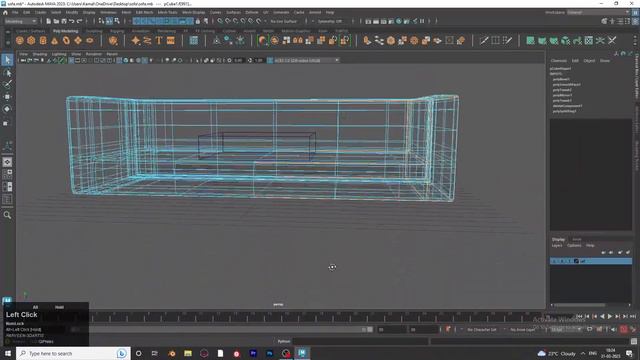
Task: Toggle selection lock icon in the status line
Action: coord(198,21)
